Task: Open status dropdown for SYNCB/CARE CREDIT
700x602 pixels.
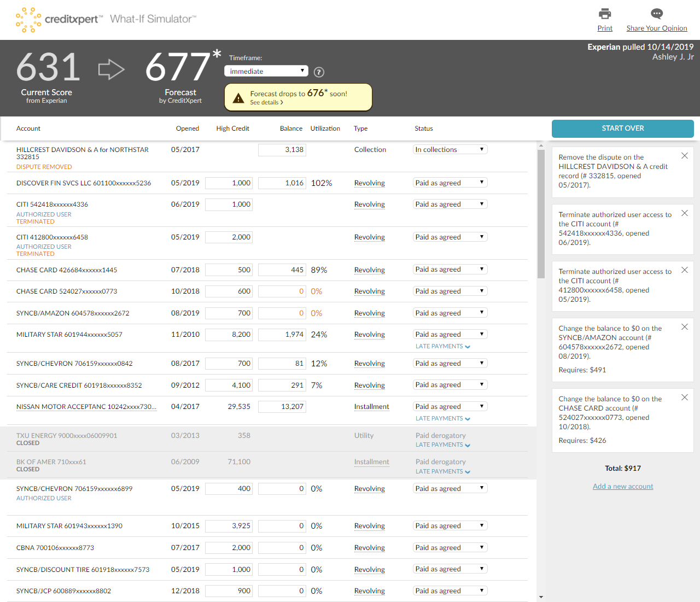Action: [450, 384]
